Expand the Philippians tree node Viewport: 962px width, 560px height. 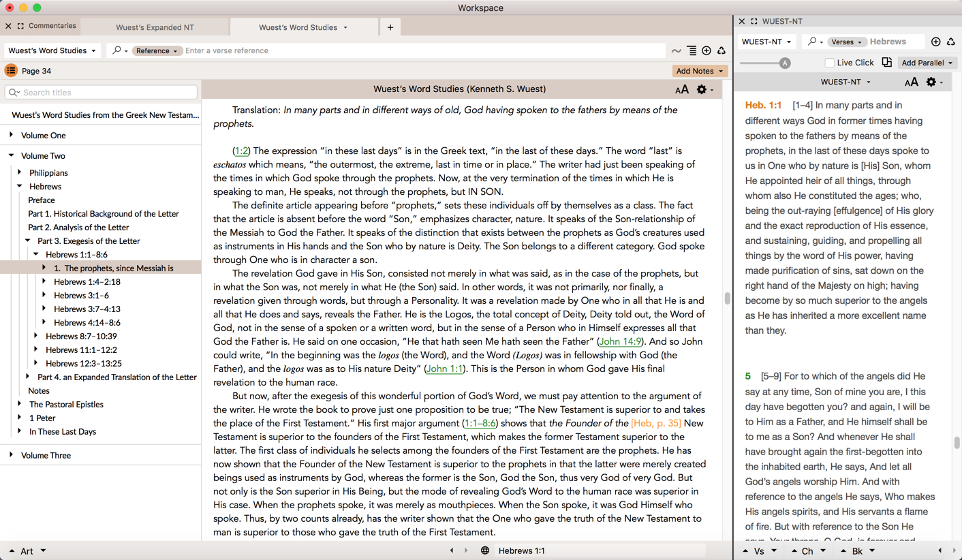(x=20, y=172)
